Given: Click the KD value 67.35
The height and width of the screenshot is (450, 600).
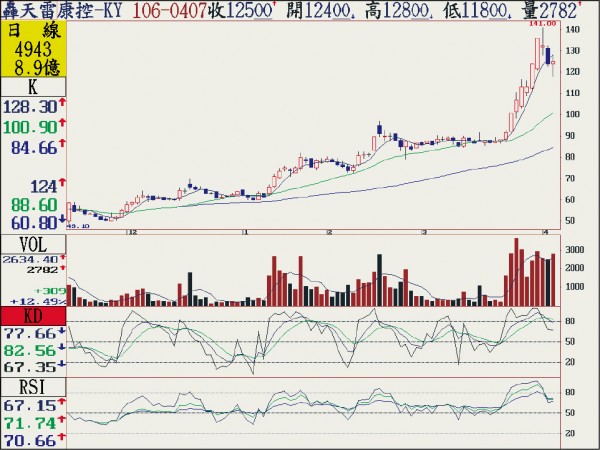Looking at the screenshot, I should (30, 367).
